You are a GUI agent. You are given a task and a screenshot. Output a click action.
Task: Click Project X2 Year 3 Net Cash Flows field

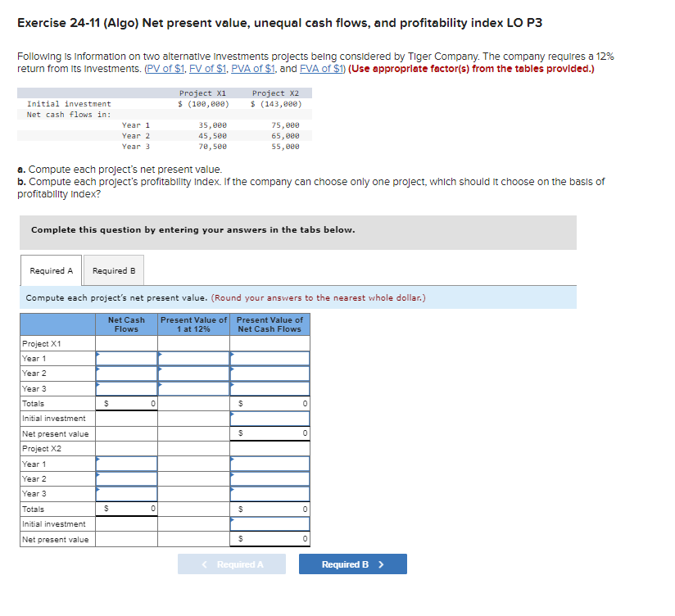127,493
